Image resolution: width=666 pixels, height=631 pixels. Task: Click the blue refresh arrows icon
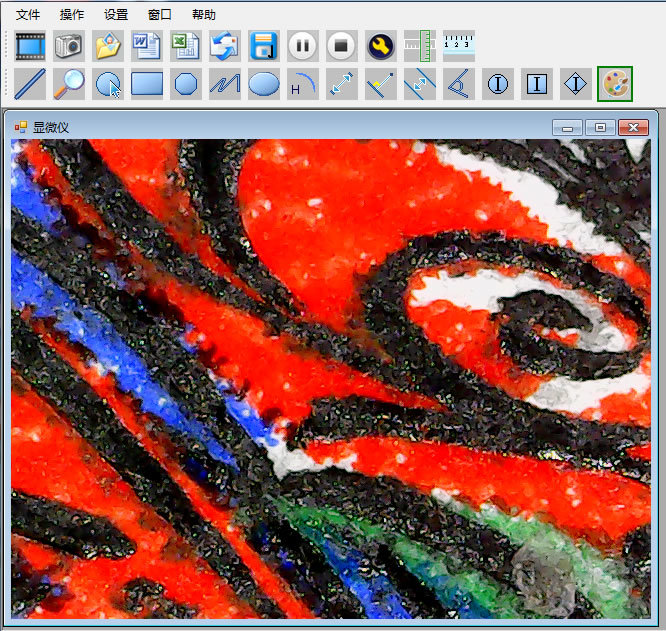click(225, 46)
